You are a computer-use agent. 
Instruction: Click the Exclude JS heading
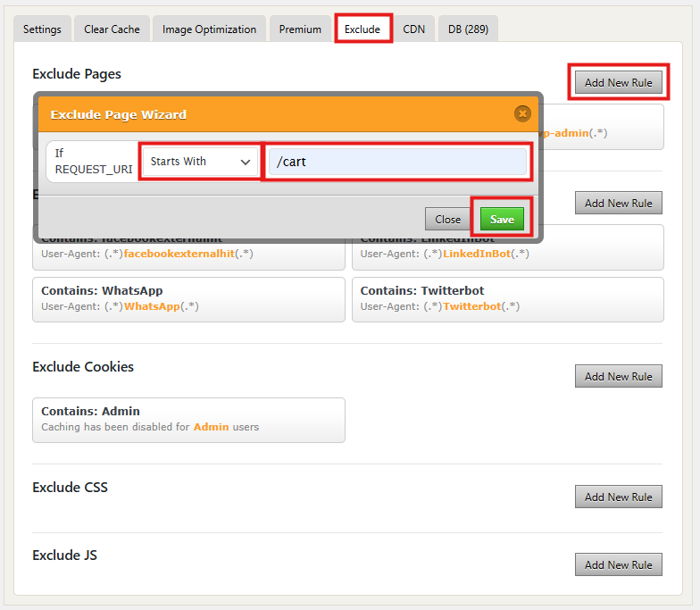pyautogui.click(x=64, y=556)
